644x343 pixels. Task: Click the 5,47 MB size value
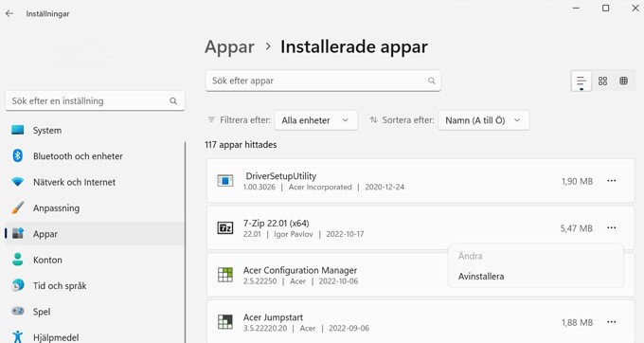(576, 228)
